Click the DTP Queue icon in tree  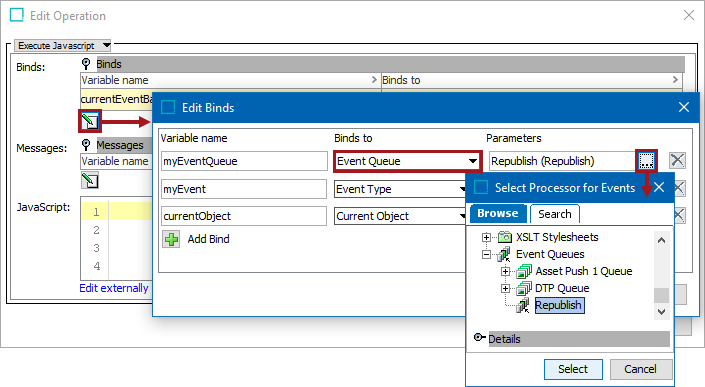point(524,288)
